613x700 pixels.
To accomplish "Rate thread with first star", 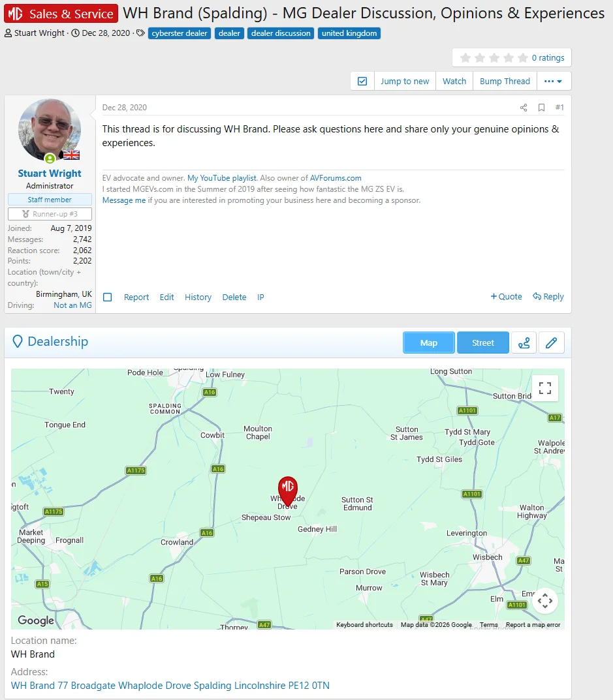I will [465, 57].
